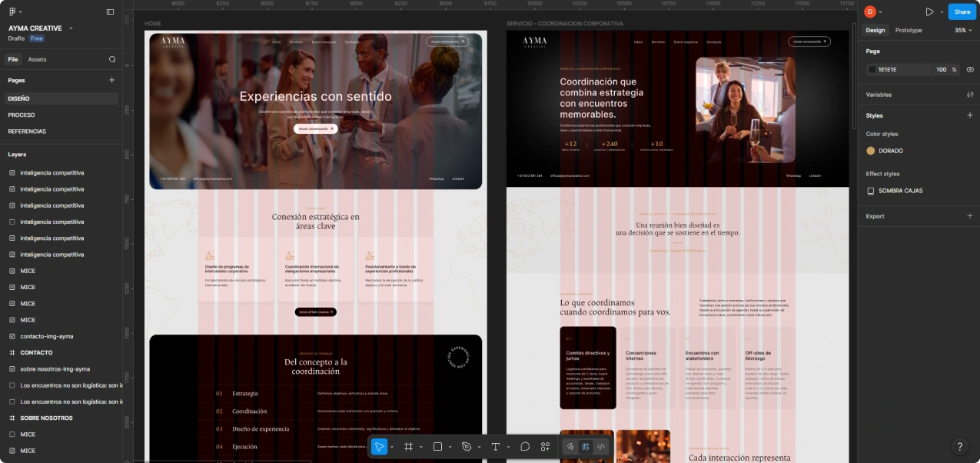
Task: Select the Pen tool
Action: pyautogui.click(x=466, y=446)
